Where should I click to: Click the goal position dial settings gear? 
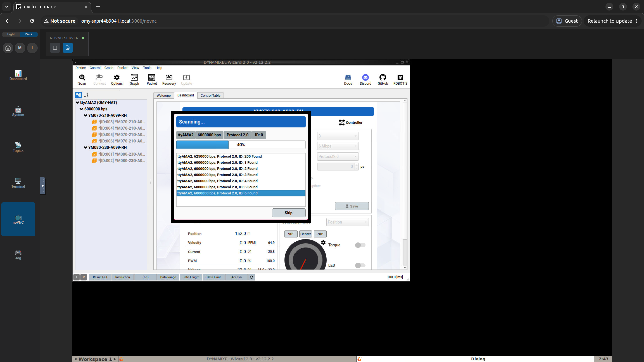click(x=323, y=242)
